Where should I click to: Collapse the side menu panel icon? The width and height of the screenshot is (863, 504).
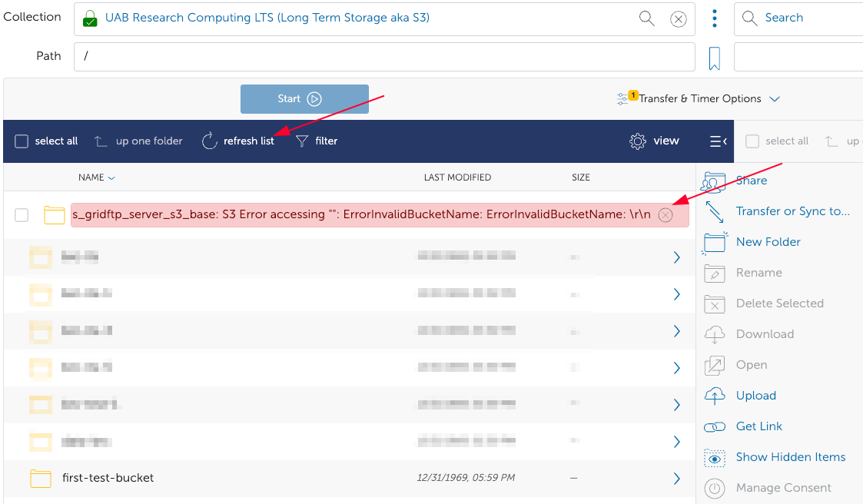718,141
